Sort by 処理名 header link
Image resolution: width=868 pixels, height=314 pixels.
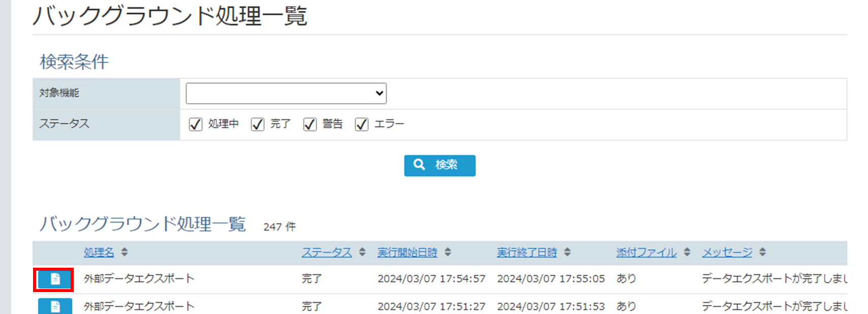[99, 252]
